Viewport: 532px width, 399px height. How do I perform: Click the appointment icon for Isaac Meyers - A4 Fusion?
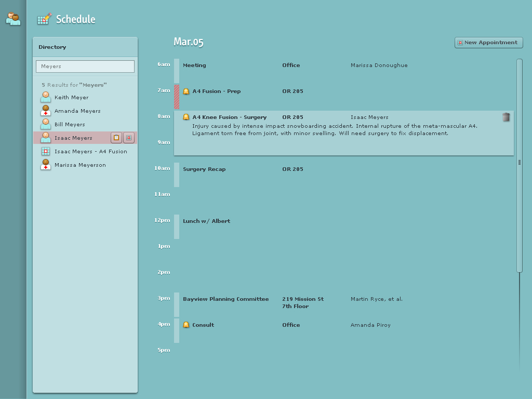tap(46, 152)
